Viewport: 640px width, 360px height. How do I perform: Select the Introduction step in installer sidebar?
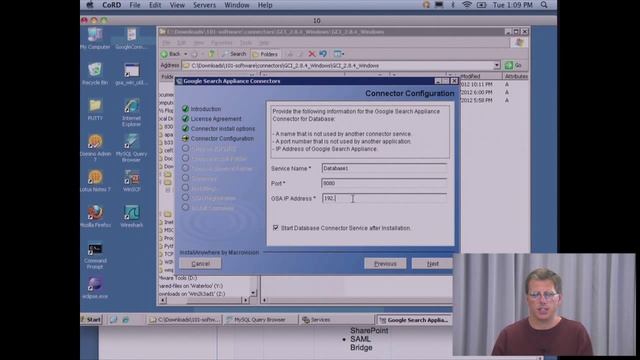click(x=206, y=109)
